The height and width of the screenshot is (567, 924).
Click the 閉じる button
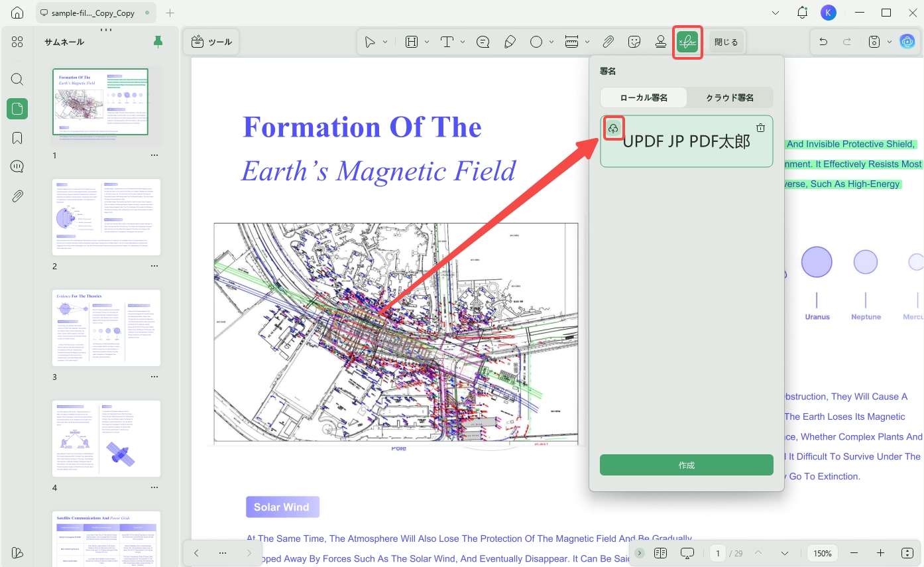pos(726,42)
